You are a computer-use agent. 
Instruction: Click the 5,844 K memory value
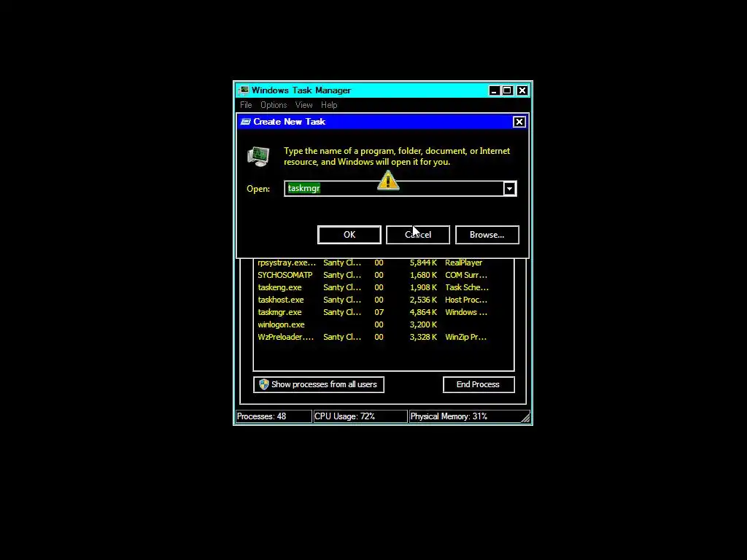coord(423,262)
